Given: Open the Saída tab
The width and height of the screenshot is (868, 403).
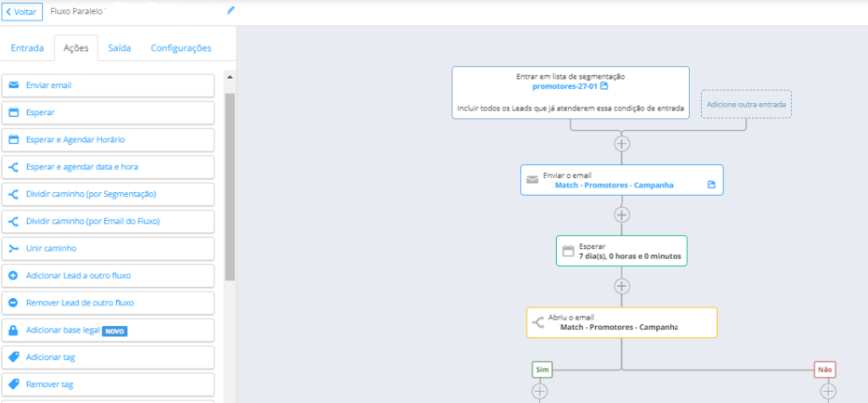Looking at the screenshot, I should pyautogui.click(x=120, y=48).
